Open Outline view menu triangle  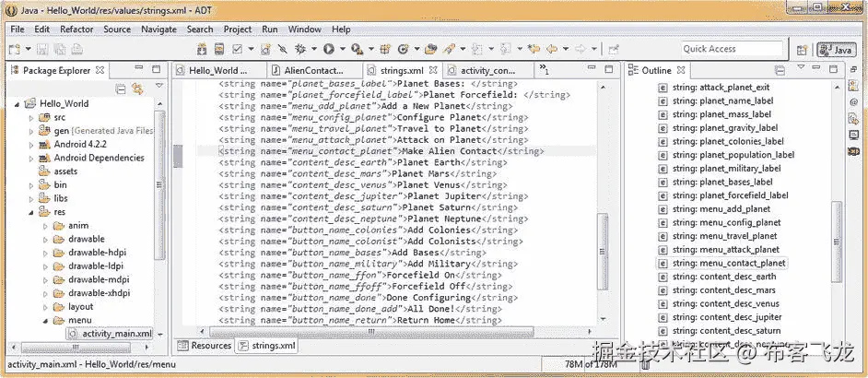coord(801,67)
